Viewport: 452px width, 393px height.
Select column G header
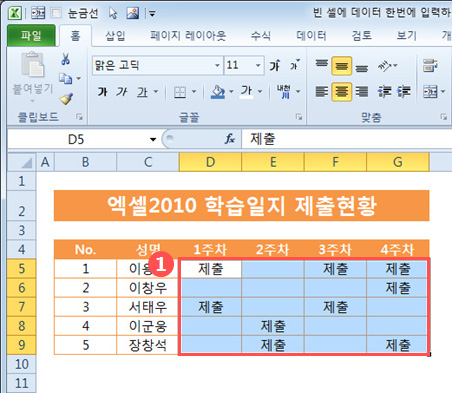pos(398,162)
